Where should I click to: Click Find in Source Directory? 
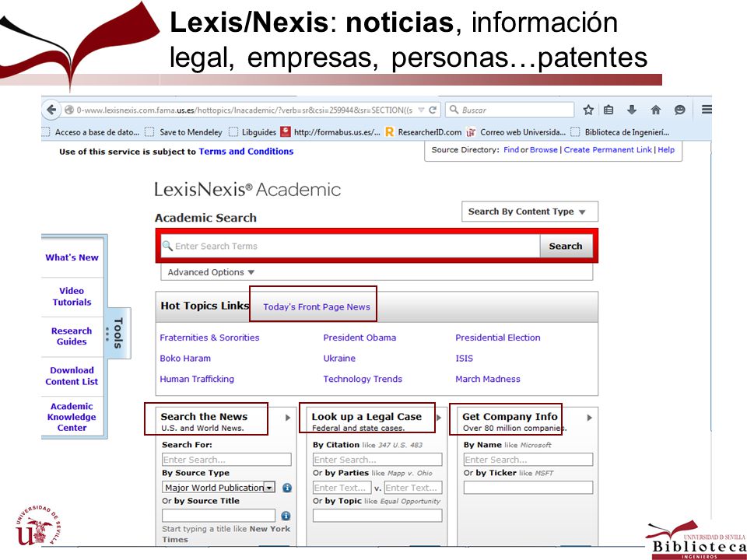[x=511, y=149]
